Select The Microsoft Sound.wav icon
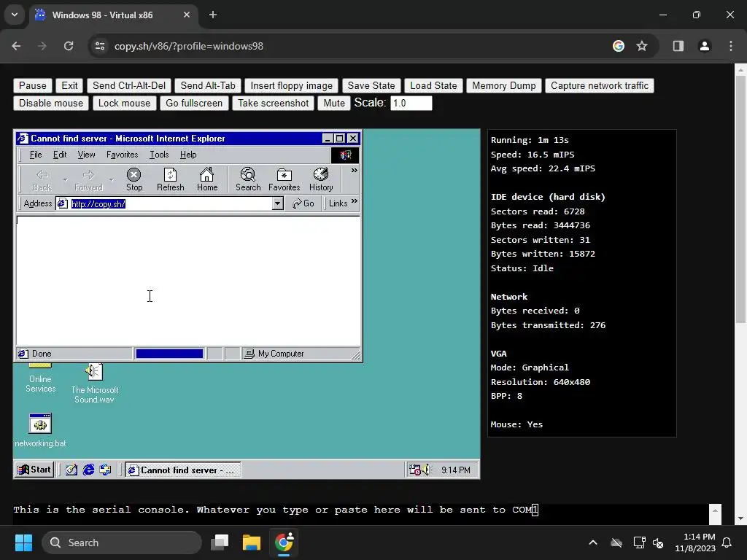This screenshot has width=747, height=560. click(x=94, y=383)
